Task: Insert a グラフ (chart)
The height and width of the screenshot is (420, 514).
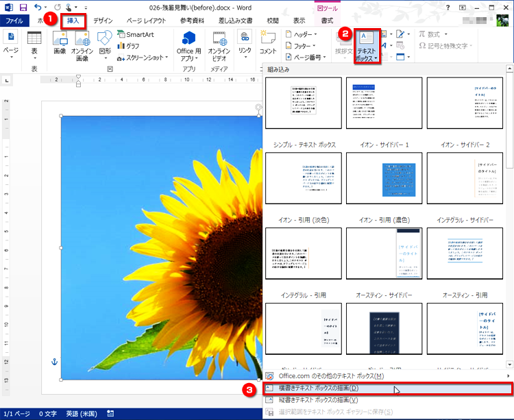Action: [x=129, y=45]
